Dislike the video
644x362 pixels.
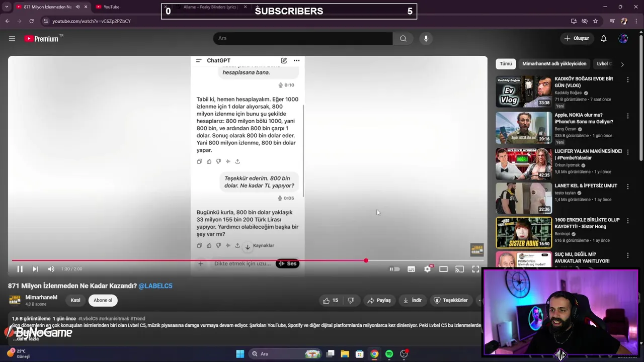click(x=351, y=300)
